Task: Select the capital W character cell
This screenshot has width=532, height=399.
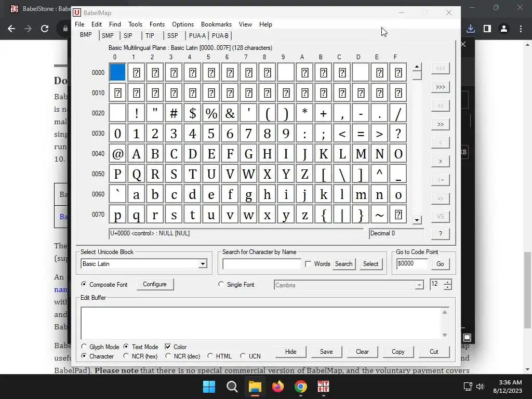Action: pos(249,174)
